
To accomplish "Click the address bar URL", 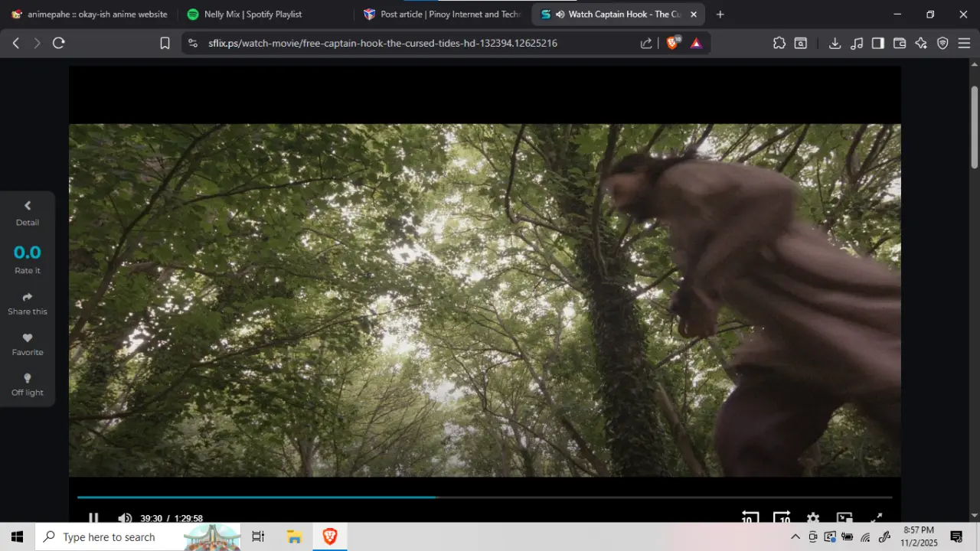I will pyautogui.click(x=383, y=43).
